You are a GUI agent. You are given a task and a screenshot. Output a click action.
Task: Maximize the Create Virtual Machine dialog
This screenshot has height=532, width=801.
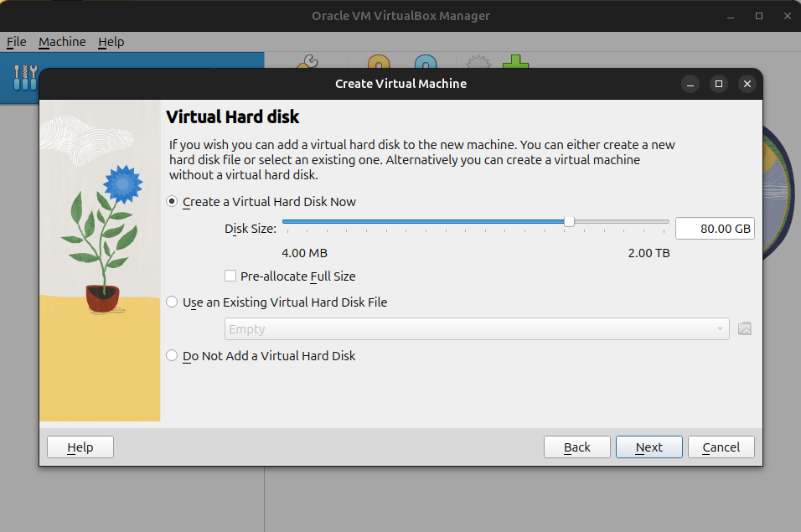(x=719, y=84)
